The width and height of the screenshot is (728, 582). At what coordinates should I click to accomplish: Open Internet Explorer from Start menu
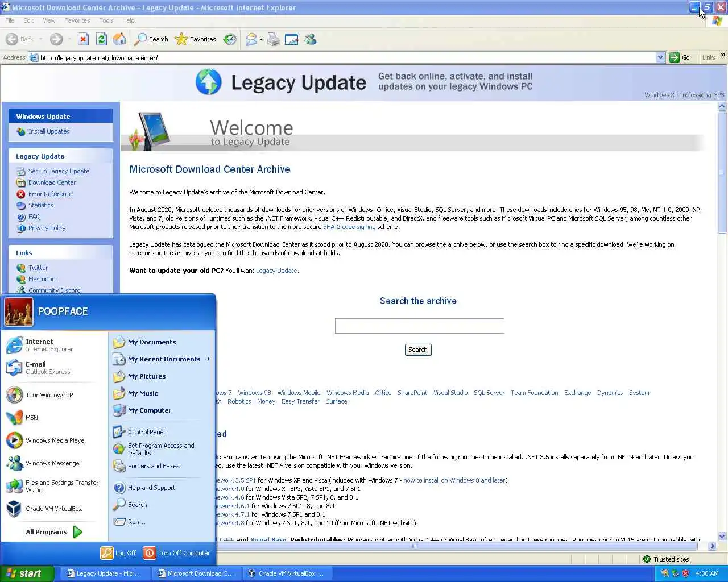point(54,345)
